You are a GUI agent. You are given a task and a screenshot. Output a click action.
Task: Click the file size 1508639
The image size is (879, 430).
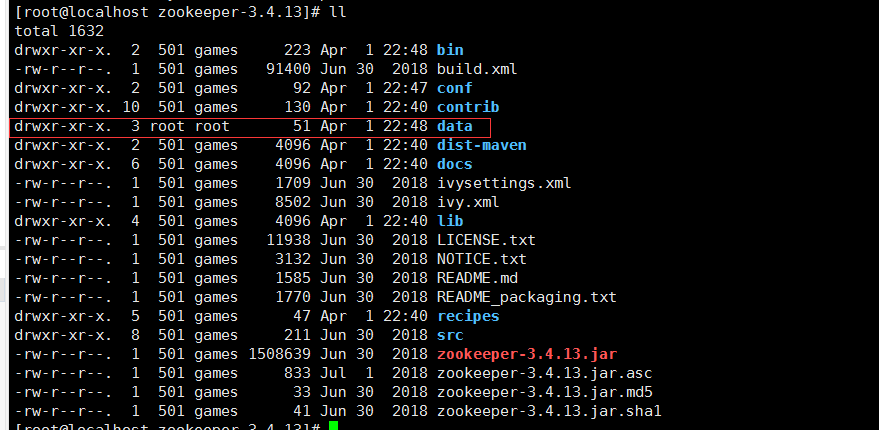(x=279, y=354)
